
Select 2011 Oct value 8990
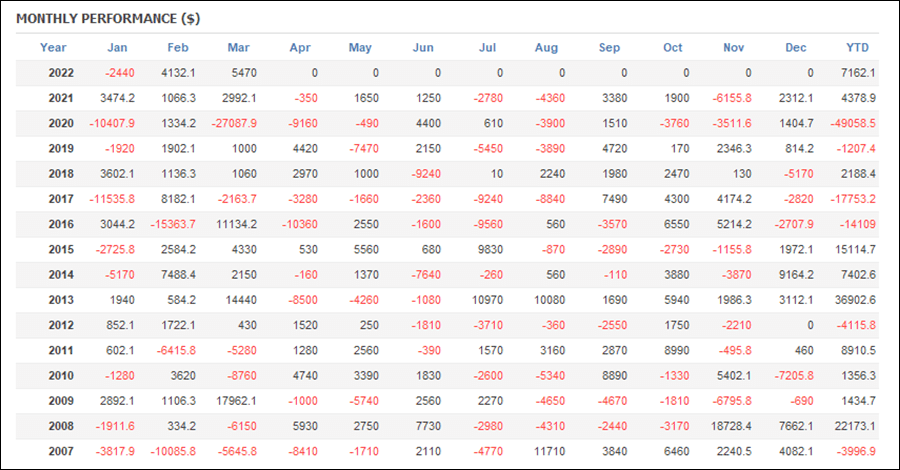[677, 351]
